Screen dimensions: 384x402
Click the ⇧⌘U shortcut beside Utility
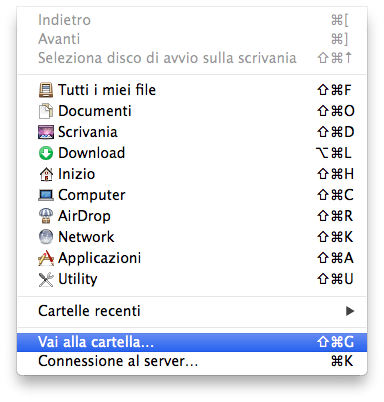pos(335,279)
